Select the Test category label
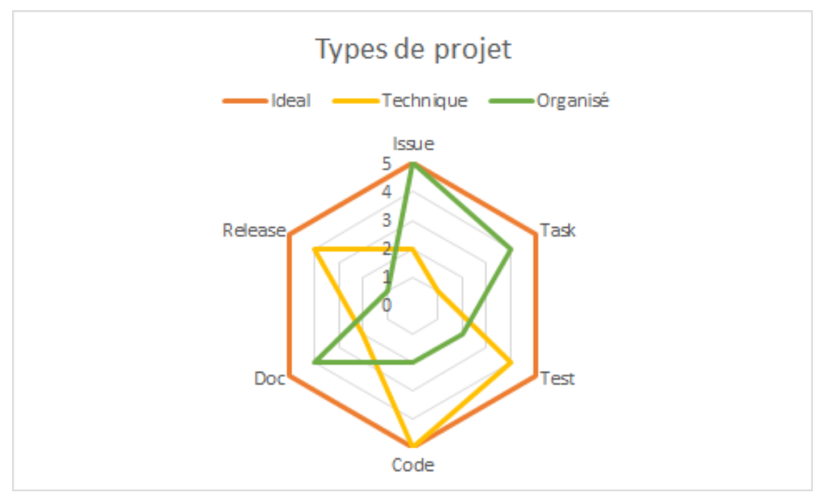The width and height of the screenshot is (825, 504). coord(557,378)
